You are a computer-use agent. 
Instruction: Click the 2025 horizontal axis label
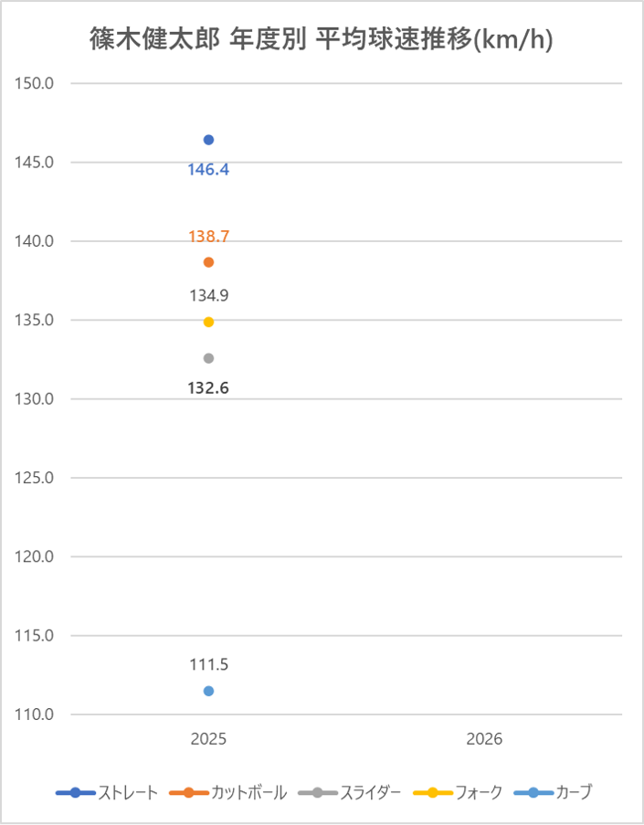click(x=208, y=738)
